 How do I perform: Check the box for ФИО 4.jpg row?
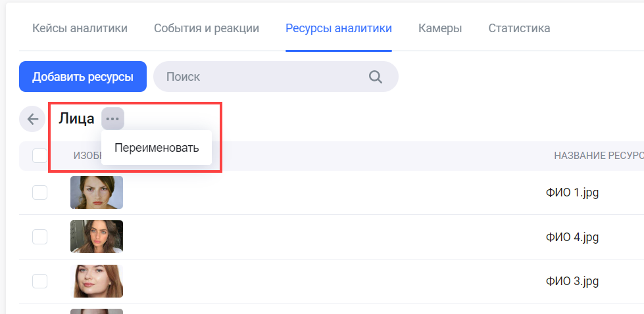39,236
